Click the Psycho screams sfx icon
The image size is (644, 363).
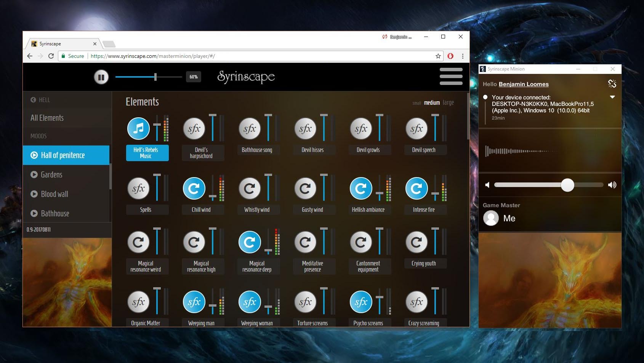(x=361, y=302)
